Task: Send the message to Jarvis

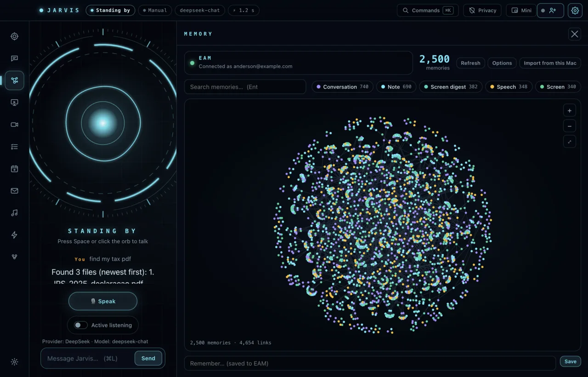Action: click(148, 358)
